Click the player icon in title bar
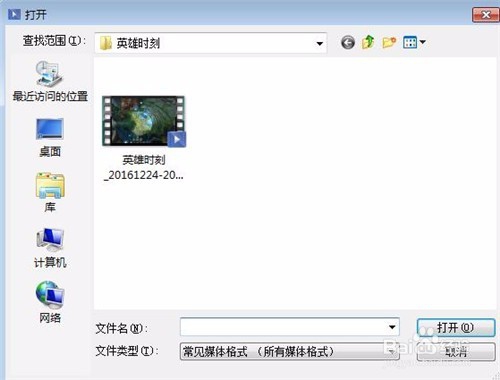The image size is (500, 380). (14, 14)
